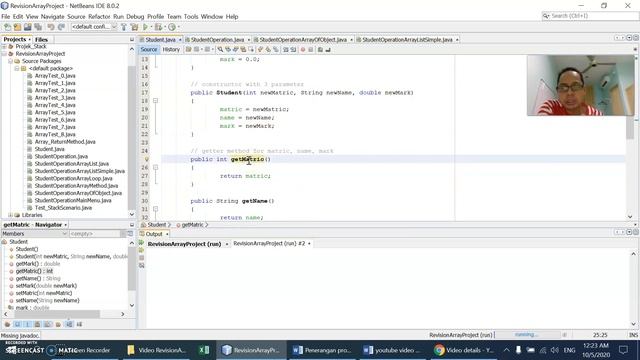This screenshot has width=640, height=360.
Task: Open the Run Project dropdown arrow
Action: click(x=151, y=27)
